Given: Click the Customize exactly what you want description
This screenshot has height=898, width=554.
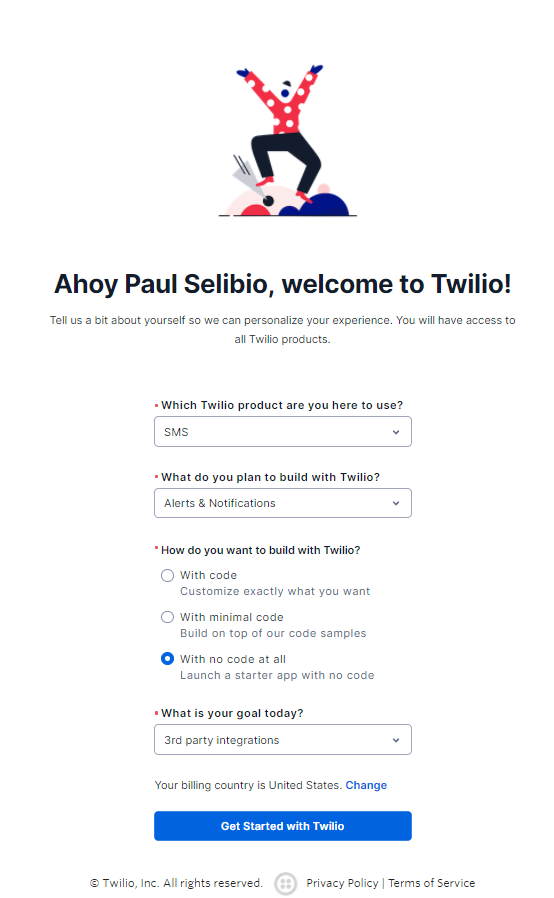Looking at the screenshot, I should click(275, 591).
